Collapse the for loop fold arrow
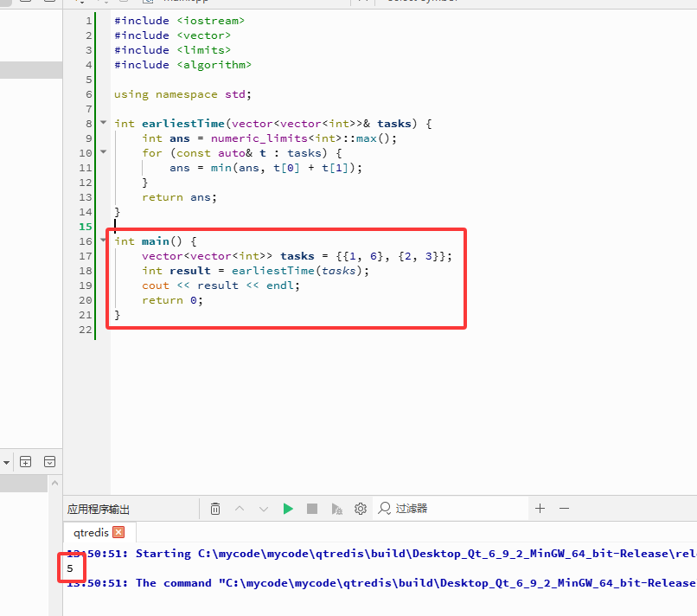 (x=104, y=152)
